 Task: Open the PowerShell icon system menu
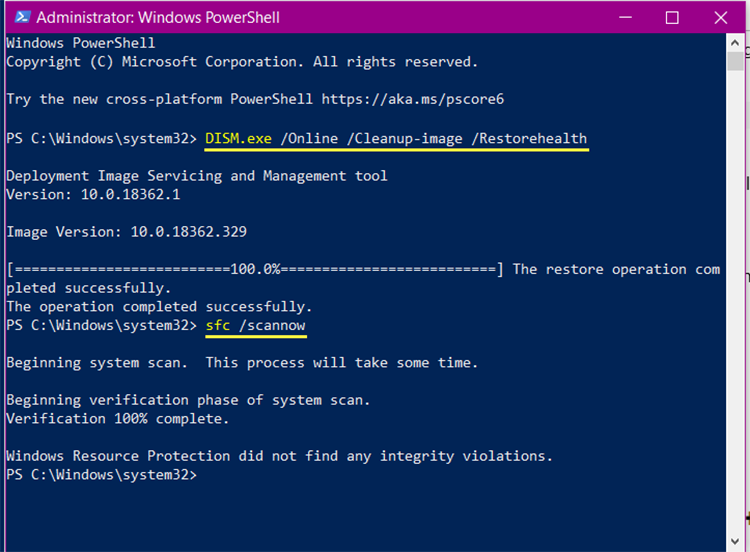[x=22, y=17]
